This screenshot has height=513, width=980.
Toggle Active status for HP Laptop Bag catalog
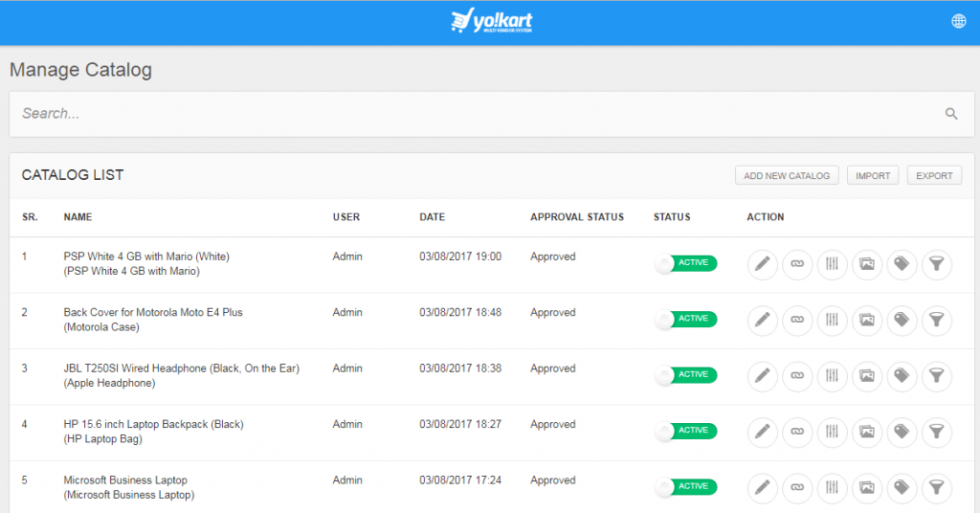(x=685, y=431)
